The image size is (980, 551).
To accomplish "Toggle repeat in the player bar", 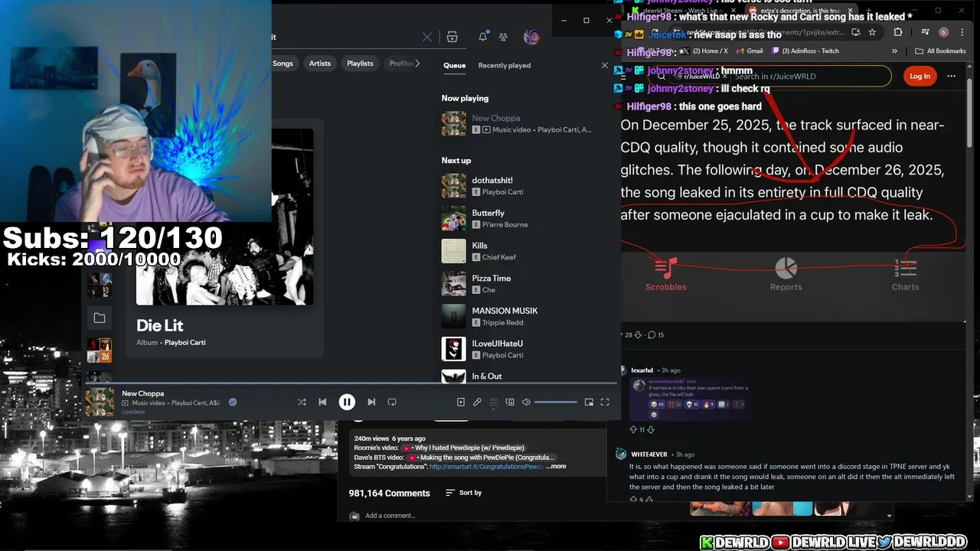I will coord(392,402).
